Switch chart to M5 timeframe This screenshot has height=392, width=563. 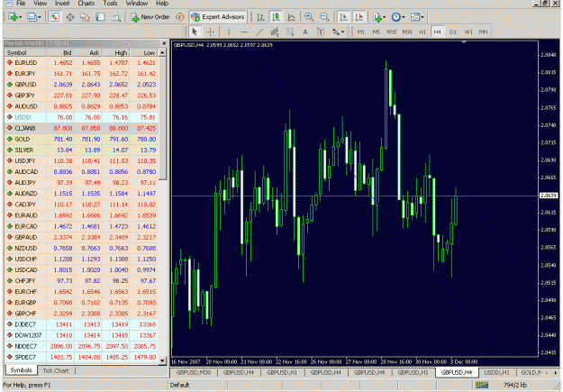pos(376,32)
